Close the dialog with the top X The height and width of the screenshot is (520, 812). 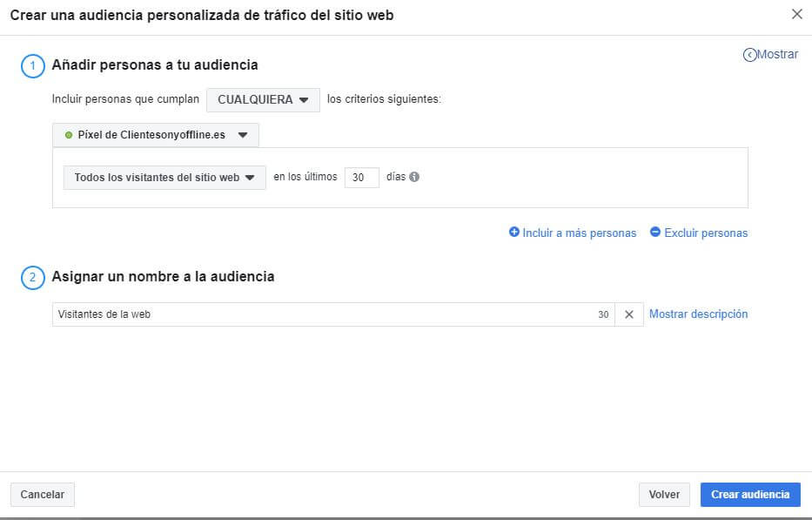coord(796,14)
